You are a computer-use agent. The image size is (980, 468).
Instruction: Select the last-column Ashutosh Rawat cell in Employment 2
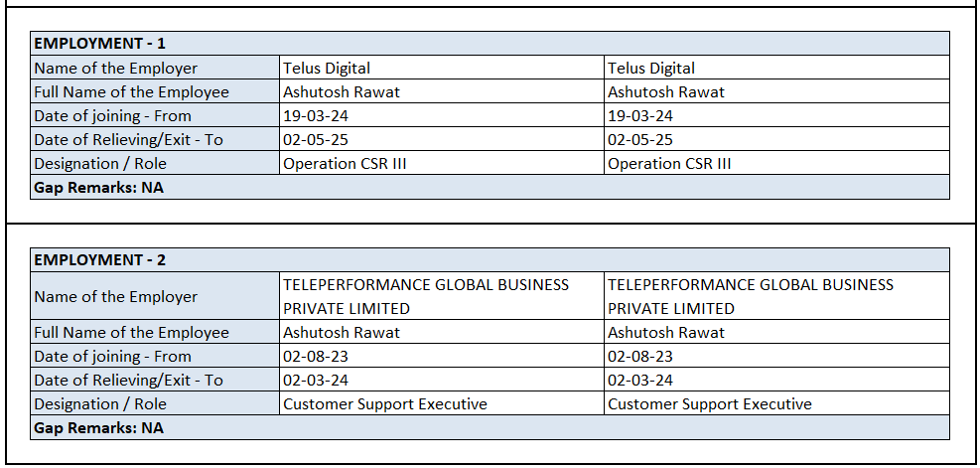666,333
